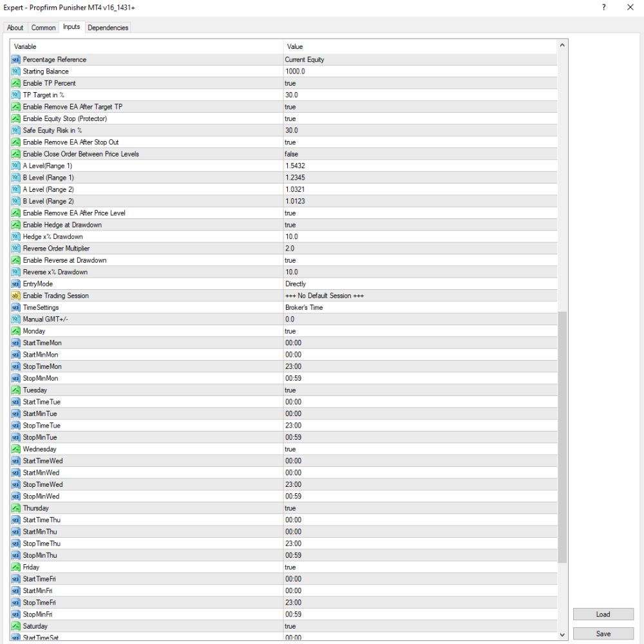Toggle the Tuesday true value
This screenshot has width=644, height=644.
click(x=420, y=390)
